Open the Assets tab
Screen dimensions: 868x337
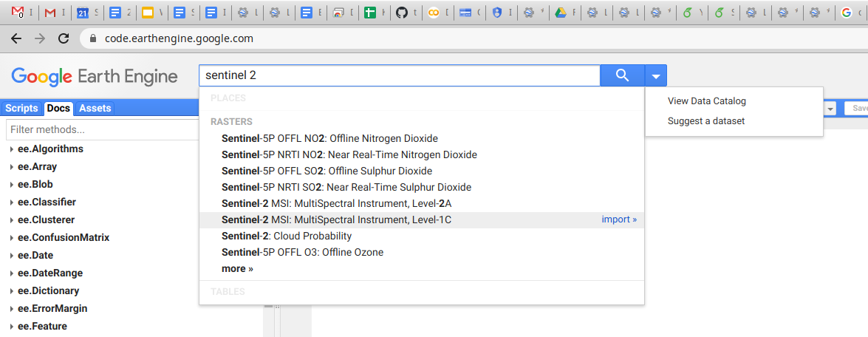point(95,109)
